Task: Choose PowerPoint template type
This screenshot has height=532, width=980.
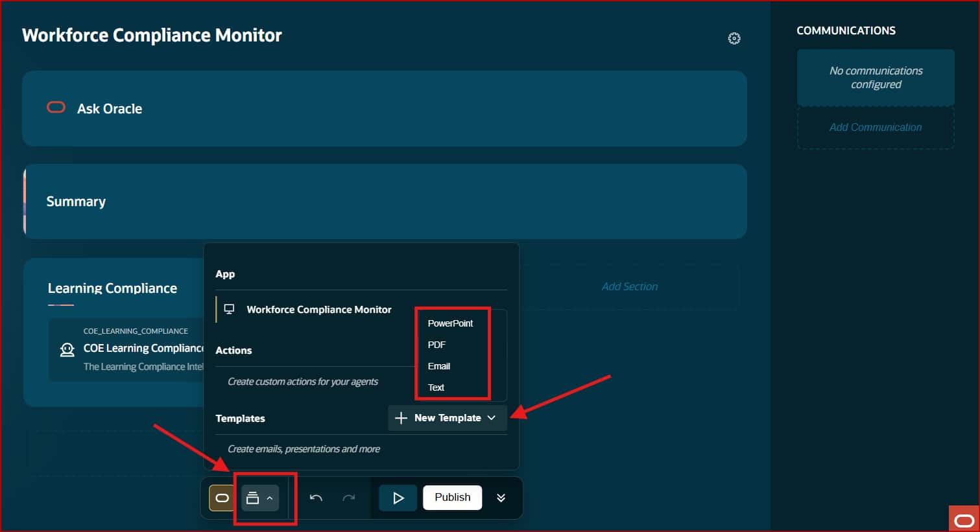Action: point(450,323)
